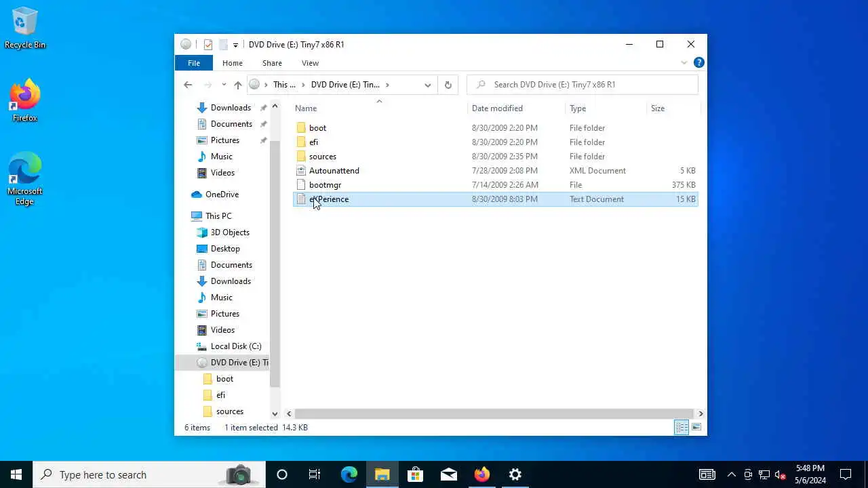The height and width of the screenshot is (488, 868).
Task: Open sources subfolder in navigation tree
Action: [229, 411]
